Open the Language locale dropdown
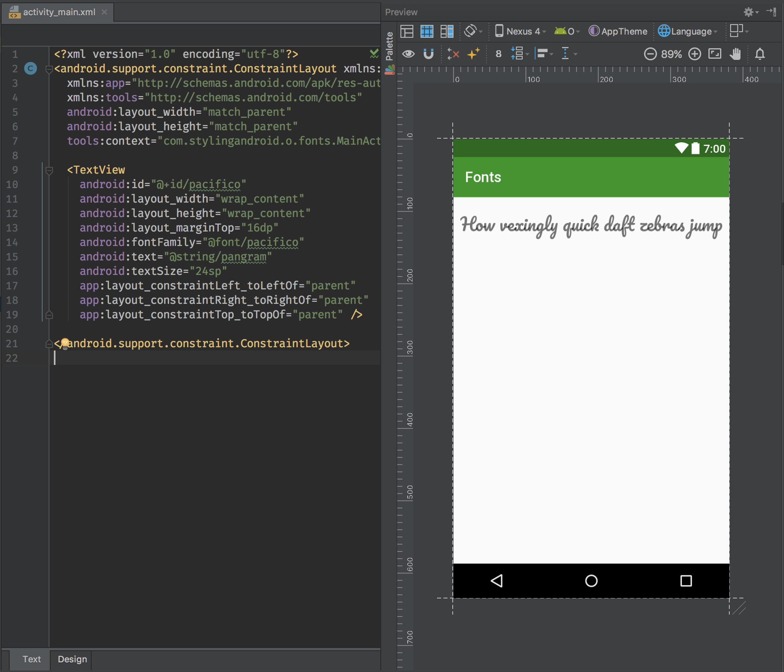 (688, 31)
